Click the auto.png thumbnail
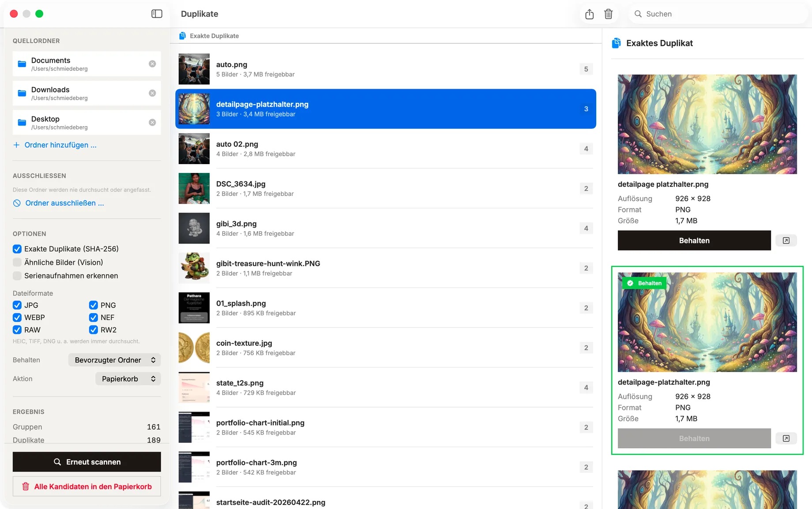Screen dimensions: 812x509 coord(194,69)
